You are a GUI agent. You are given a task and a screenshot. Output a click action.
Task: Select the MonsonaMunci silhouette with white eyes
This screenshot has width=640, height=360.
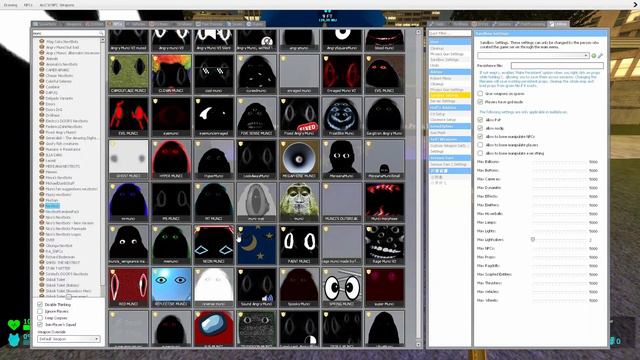[x=342, y=160]
